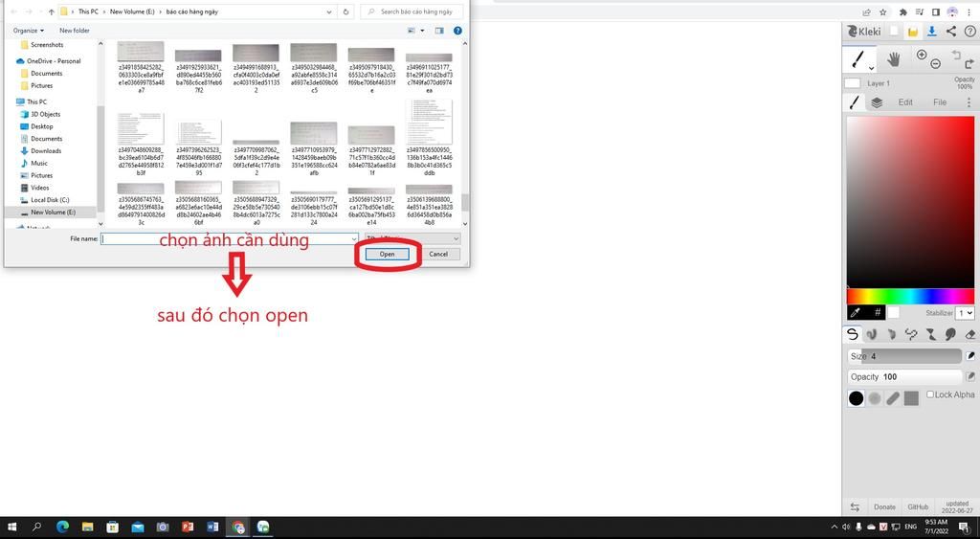Switch to the Edit tab in Kleki
Screen dimensions: 980x539
pyautogui.click(x=905, y=102)
